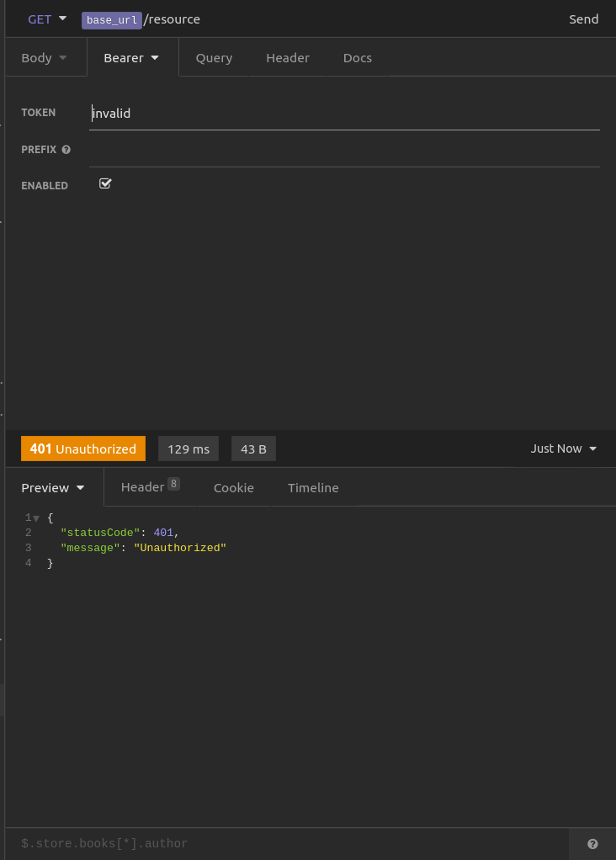This screenshot has height=860, width=616.
Task: Open the response filter help icon
Action: [592, 843]
